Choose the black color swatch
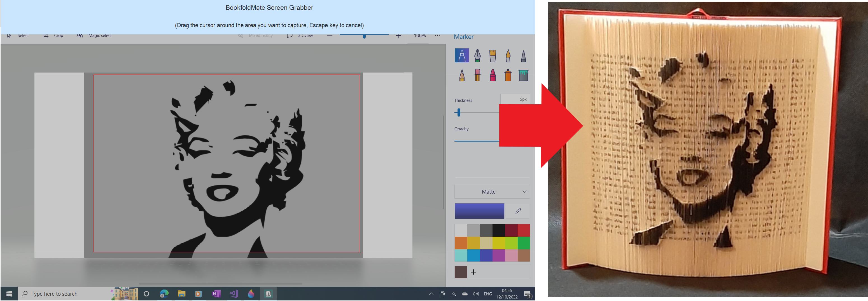 [498, 230]
